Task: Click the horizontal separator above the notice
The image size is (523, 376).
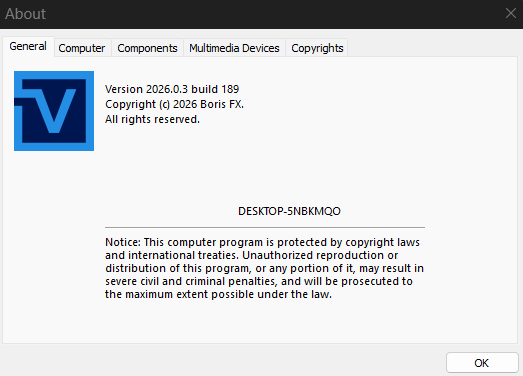Action: tap(265, 228)
